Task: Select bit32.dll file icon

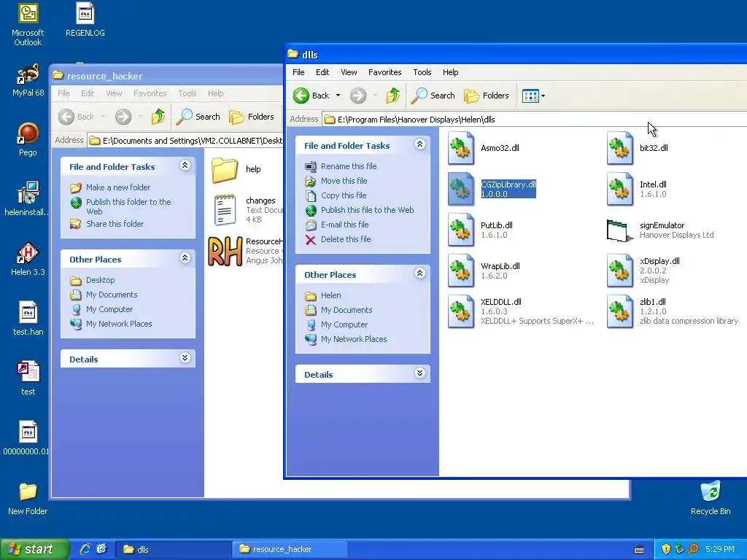Action: coord(620,148)
